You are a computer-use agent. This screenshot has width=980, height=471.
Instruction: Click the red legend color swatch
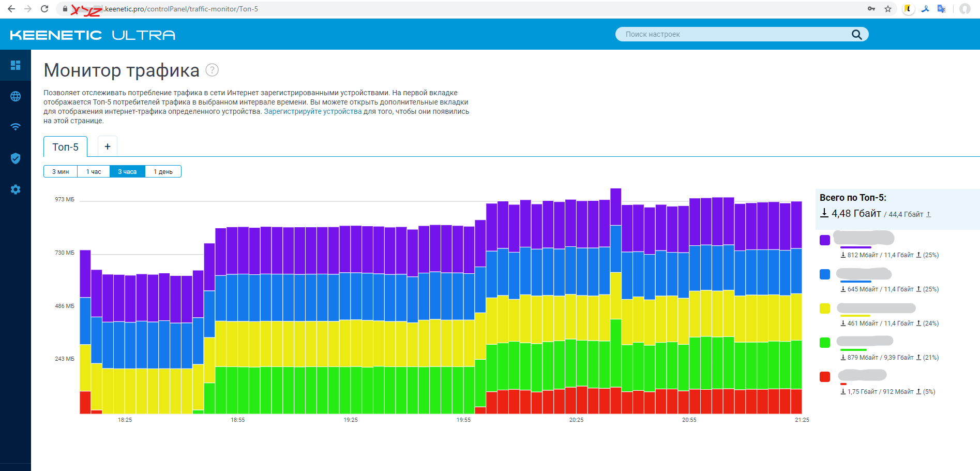[825, 377]
